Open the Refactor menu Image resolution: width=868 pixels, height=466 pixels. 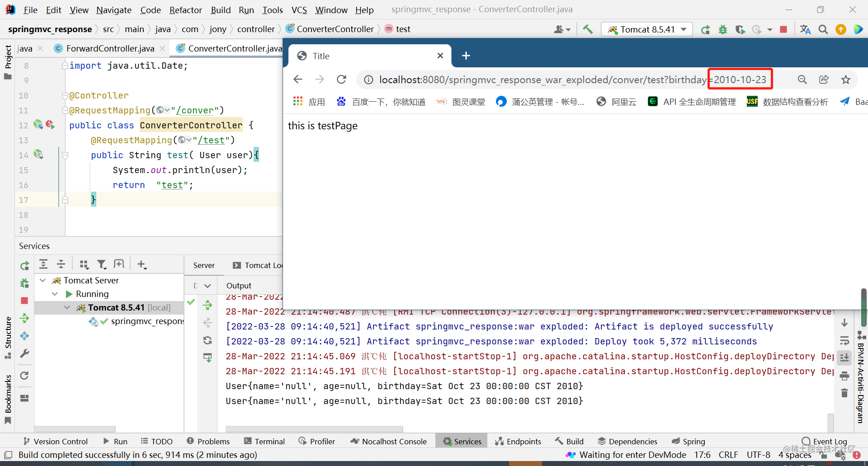point(186,10)
